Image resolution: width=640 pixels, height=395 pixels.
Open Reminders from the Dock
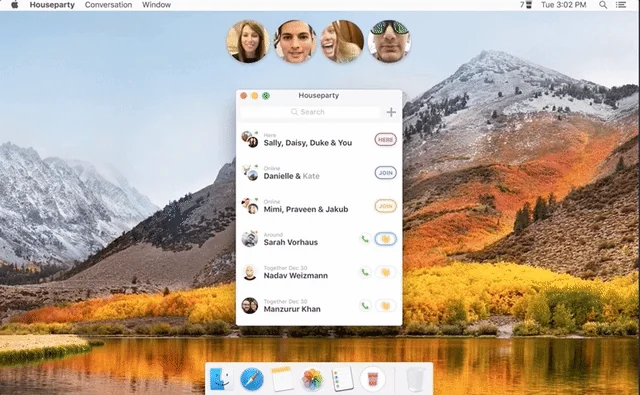(342, 379)
